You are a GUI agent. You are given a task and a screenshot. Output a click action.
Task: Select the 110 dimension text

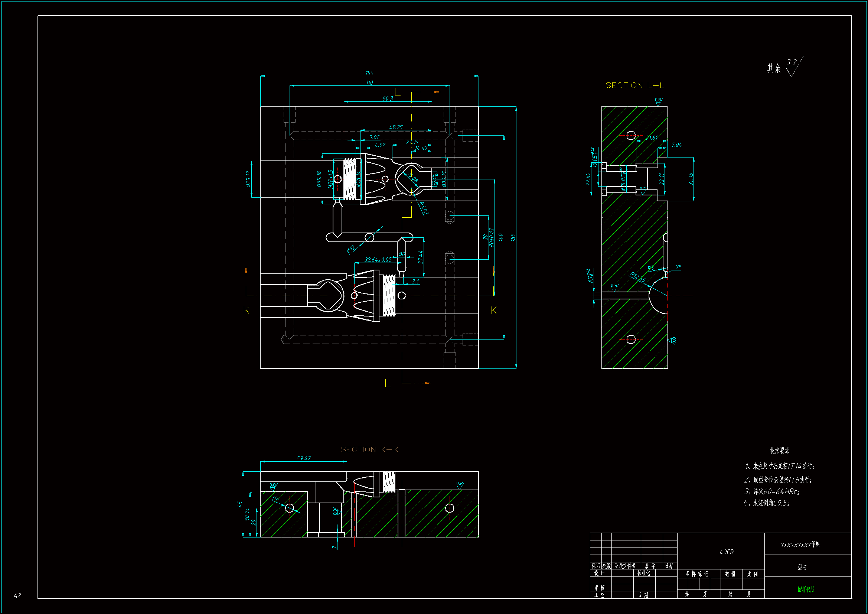[x=369, y=82]
